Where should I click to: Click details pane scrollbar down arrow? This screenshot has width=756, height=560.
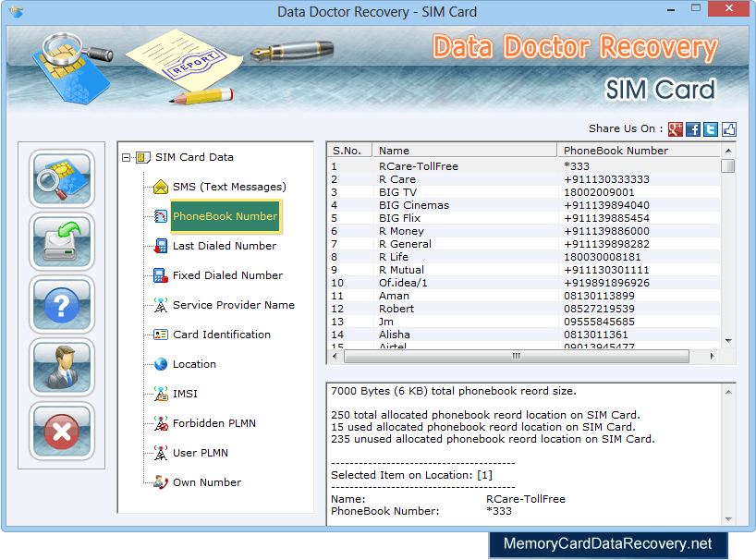(728, 519)
